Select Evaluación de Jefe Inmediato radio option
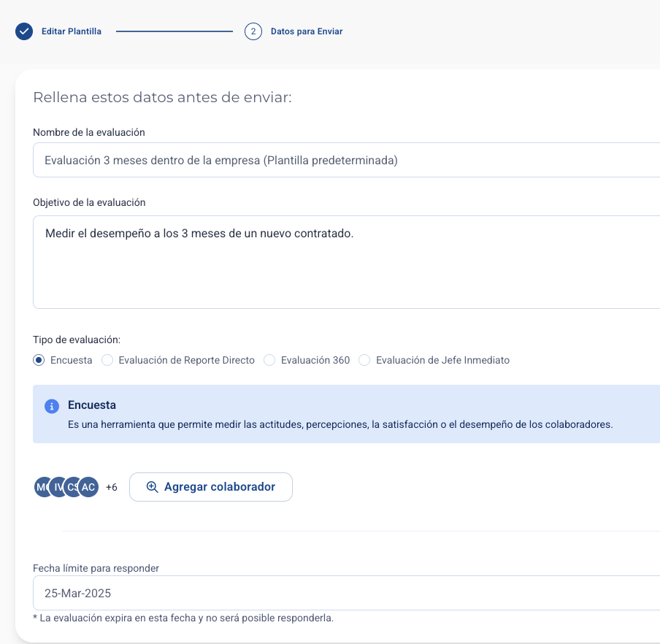The image size is (660, 644). point(364,360)
